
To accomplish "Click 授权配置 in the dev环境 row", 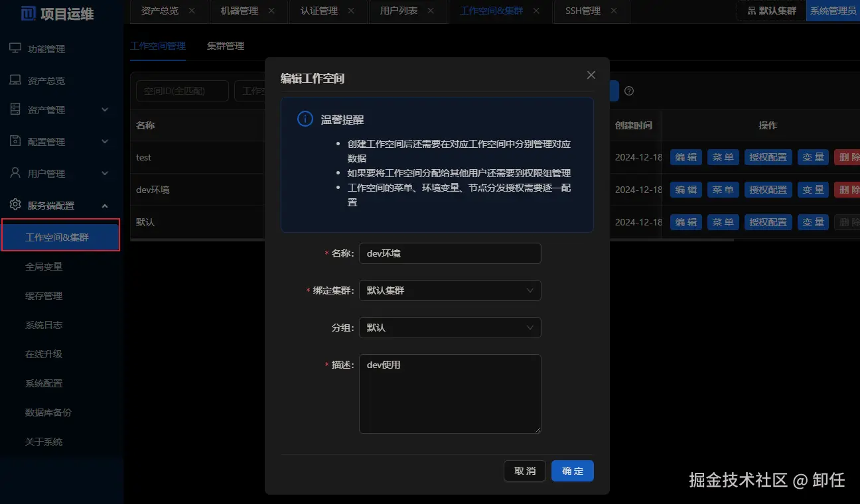I will [768, 190].
